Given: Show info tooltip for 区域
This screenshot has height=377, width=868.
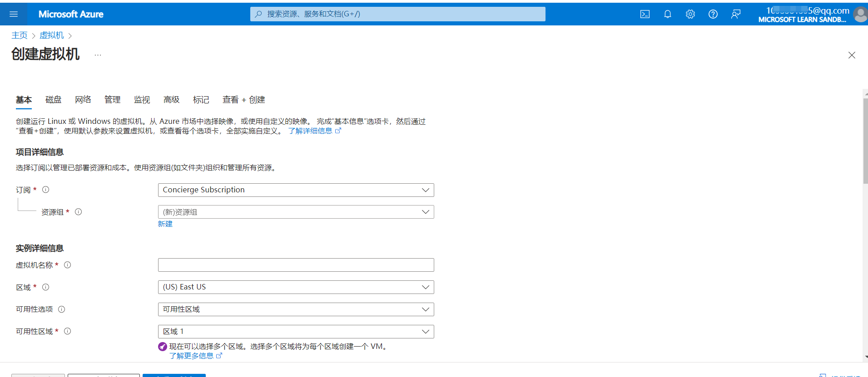Looking at the screenshot, I should pos(45,287).
